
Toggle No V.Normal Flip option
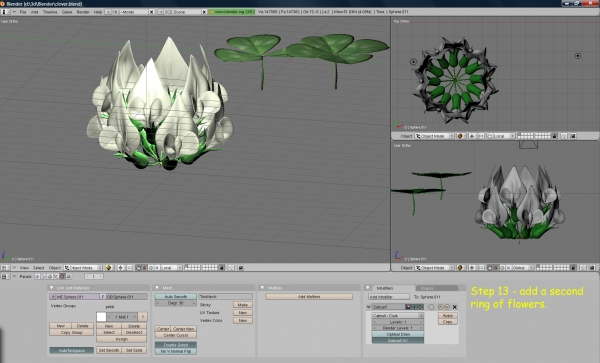pyautogui.click(x=176, y=351)
